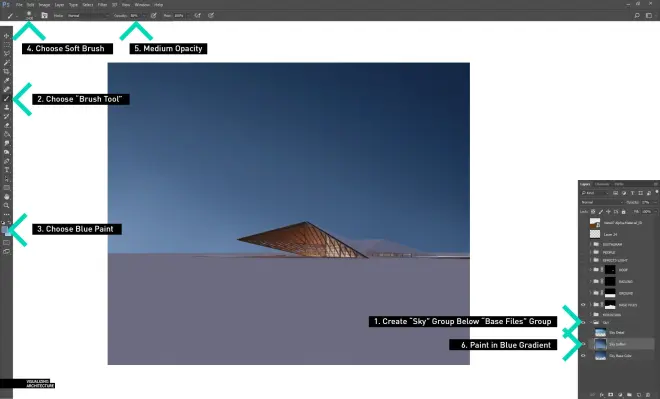Open the File menu
660x399 pixels.
[x=19, y=5]
